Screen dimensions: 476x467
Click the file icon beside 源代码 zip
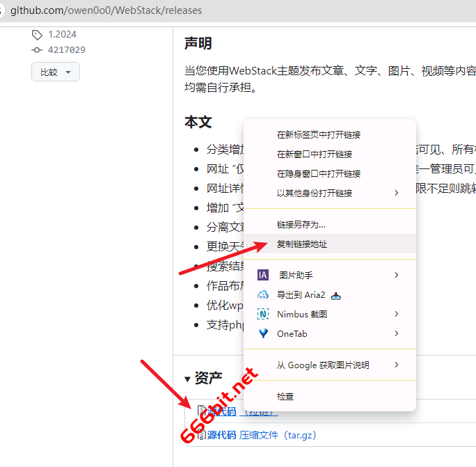[x=201, y=411]
